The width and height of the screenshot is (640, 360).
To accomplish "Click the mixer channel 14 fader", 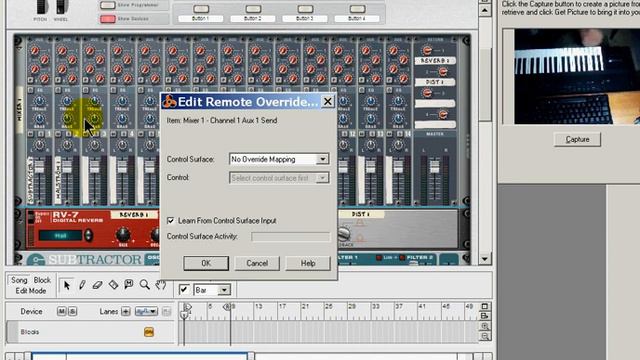I will [x=398, y=167].
